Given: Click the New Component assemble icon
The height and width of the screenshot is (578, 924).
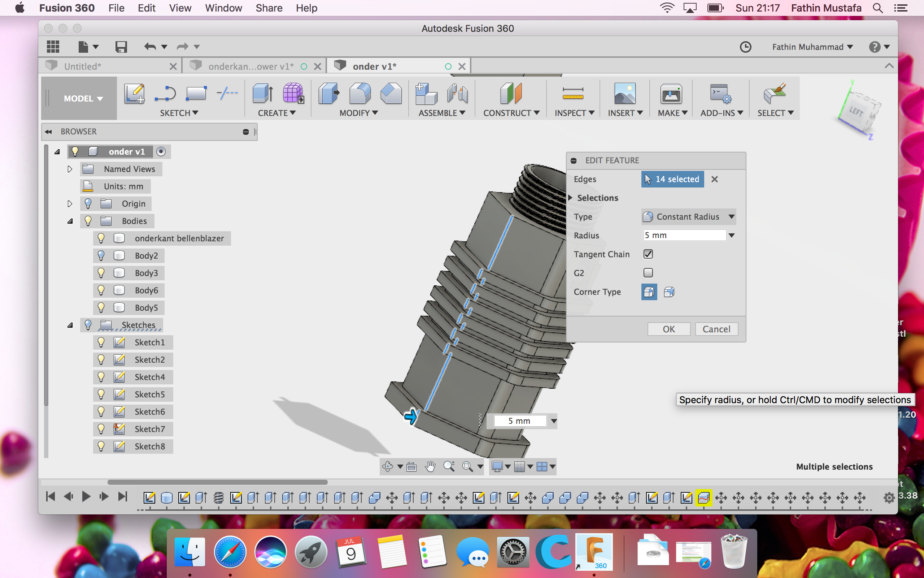Looking at the screenshot, I should point(426,94).
